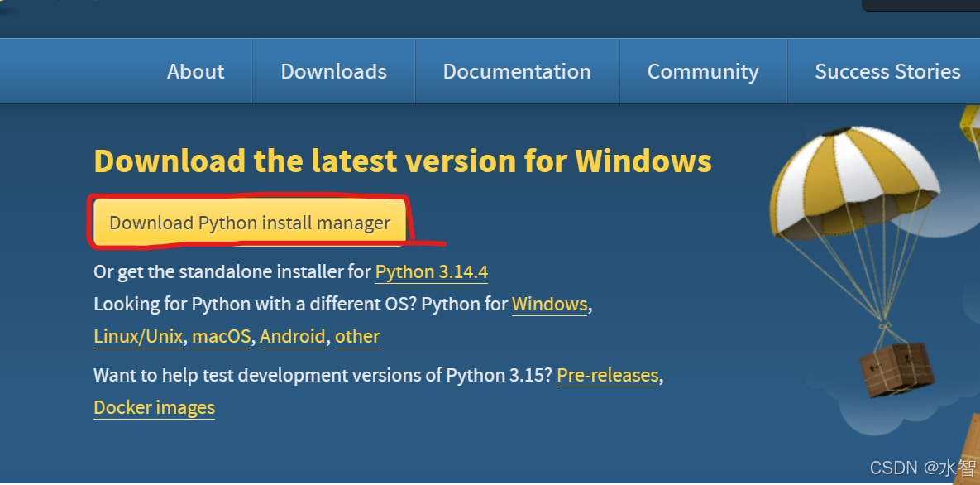
Task: Click the 'Or get the standalone installer for' text
Action: [x=232, y=272]
